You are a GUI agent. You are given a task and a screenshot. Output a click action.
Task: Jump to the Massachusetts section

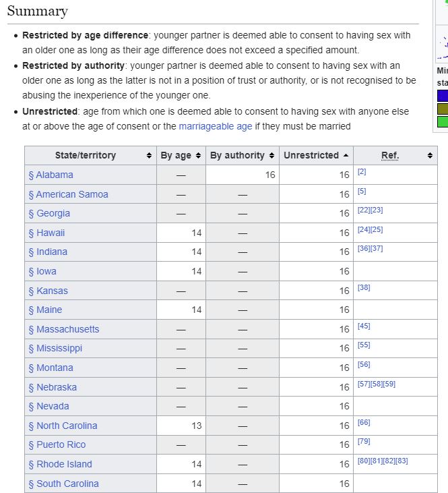click(64, 329)
